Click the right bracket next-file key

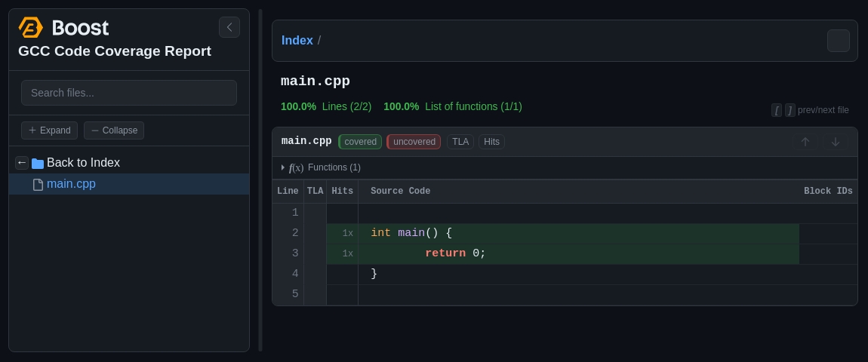790,110
